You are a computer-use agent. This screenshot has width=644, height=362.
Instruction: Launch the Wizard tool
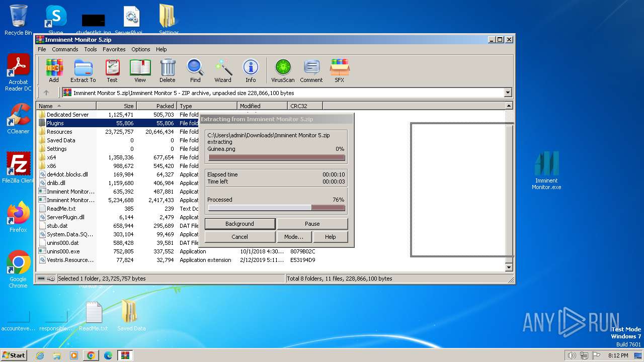click(223, 70)
